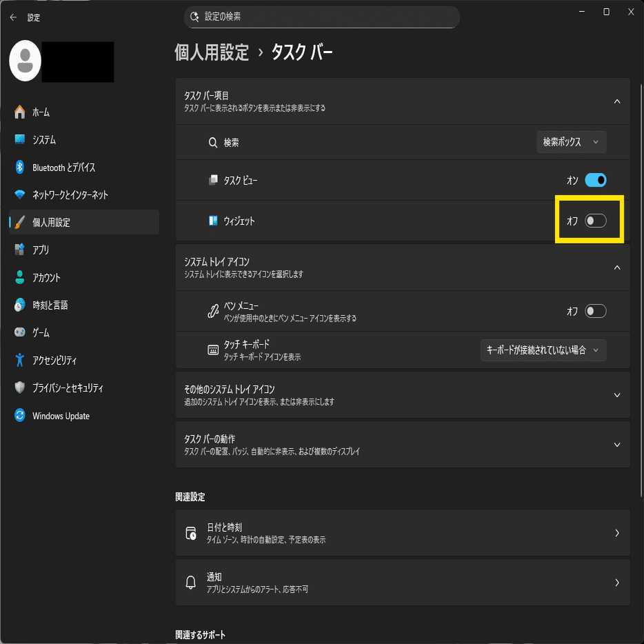
Task: Turn off the タスク ビュー toggle
Action: coord(594,179)
